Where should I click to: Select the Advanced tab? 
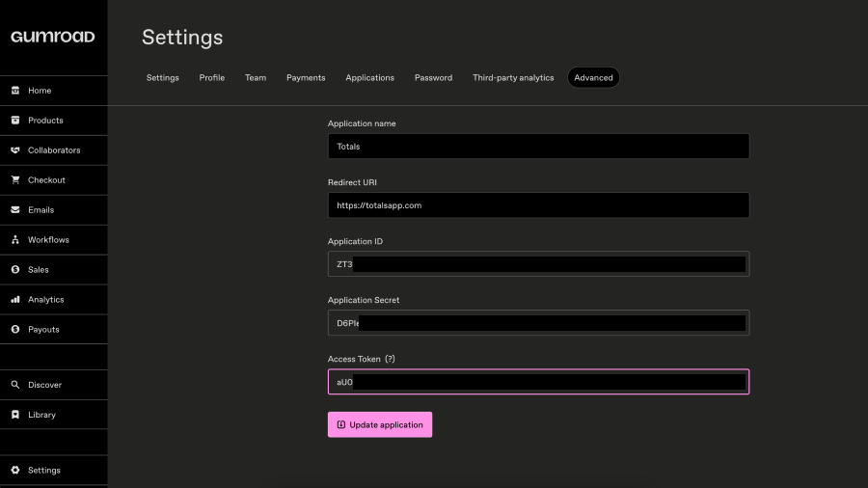(593, 77)
